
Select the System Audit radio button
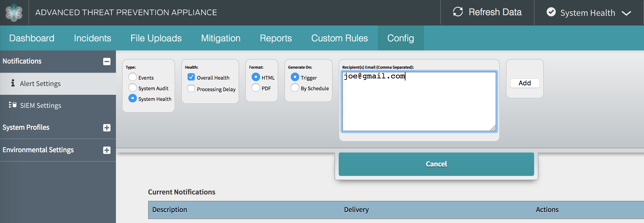pyautogui.click(x=133, y=88)
